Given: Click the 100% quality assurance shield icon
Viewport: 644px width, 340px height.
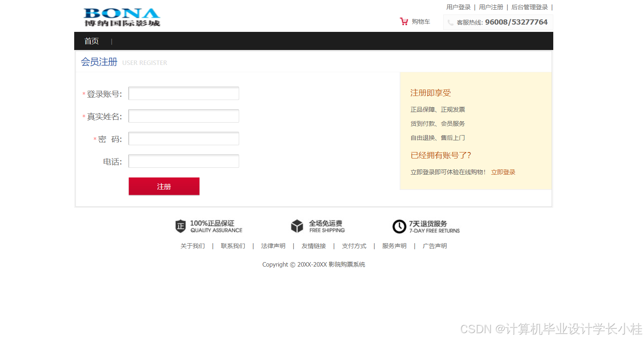Looking at the screenshot, I should pos(180,226).
